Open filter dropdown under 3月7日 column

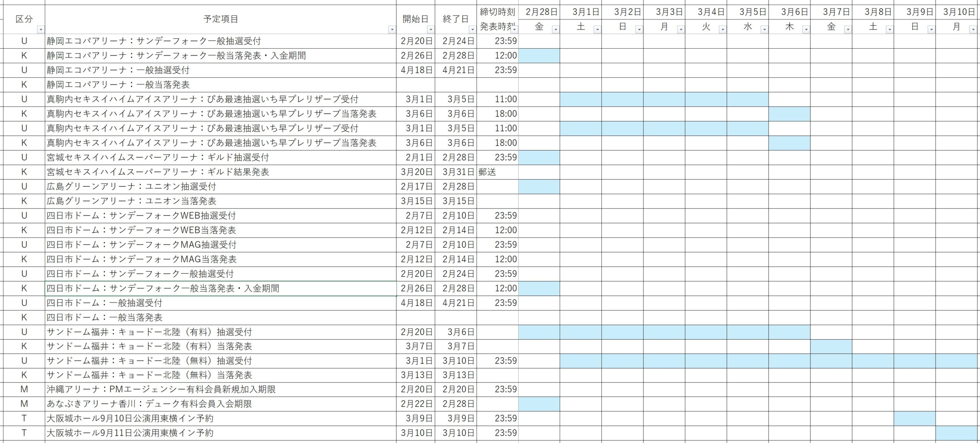[848, 30]
